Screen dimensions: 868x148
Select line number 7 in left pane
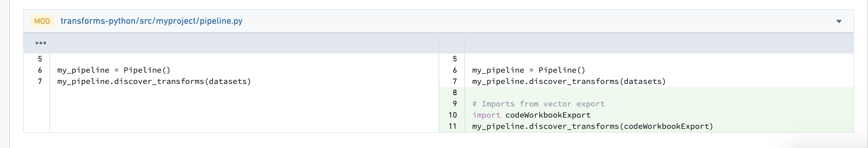pos(40,81)
